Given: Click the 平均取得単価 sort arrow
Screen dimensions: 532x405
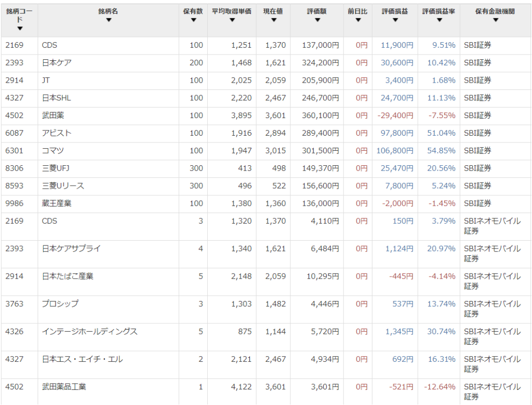Looking at the screenshot, I should coord(232,20).
